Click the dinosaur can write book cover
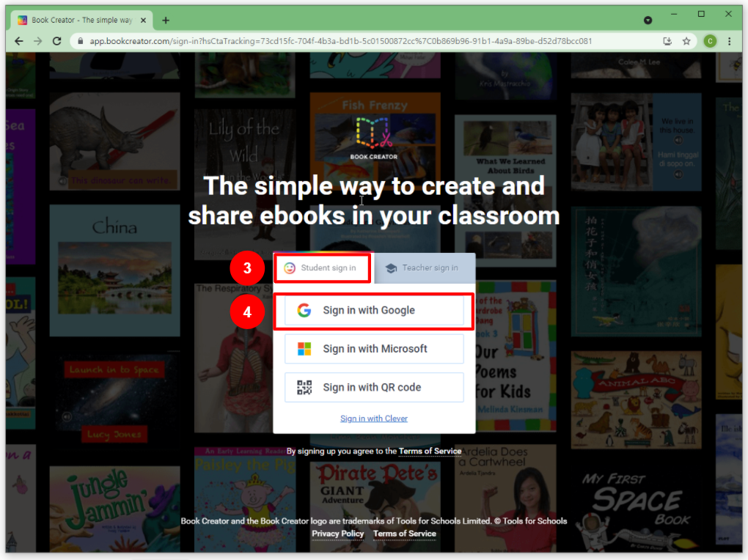This screenshot has height=560, width=748. pyautogui.click(x=115, y=141)
